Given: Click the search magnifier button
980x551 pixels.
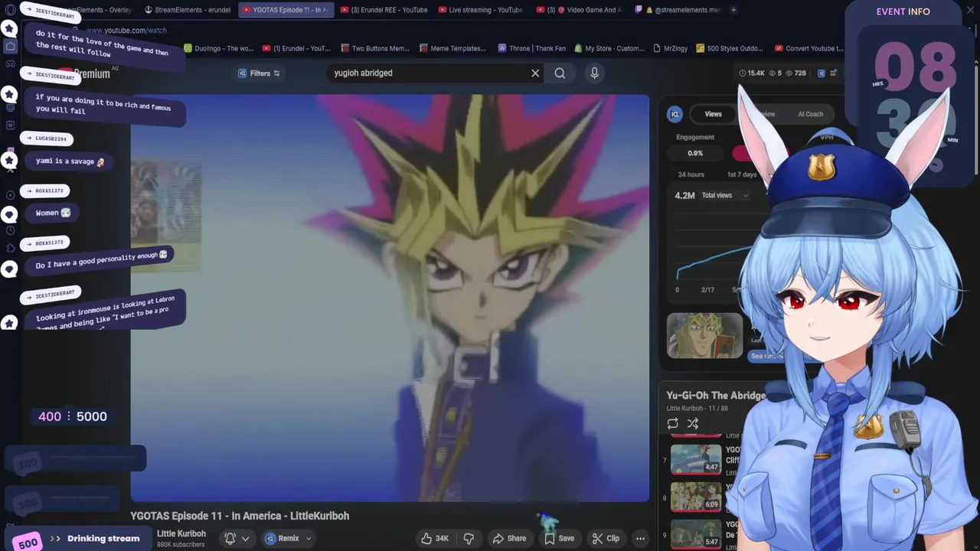Looking at the screenshot, I should coord(560,73).
